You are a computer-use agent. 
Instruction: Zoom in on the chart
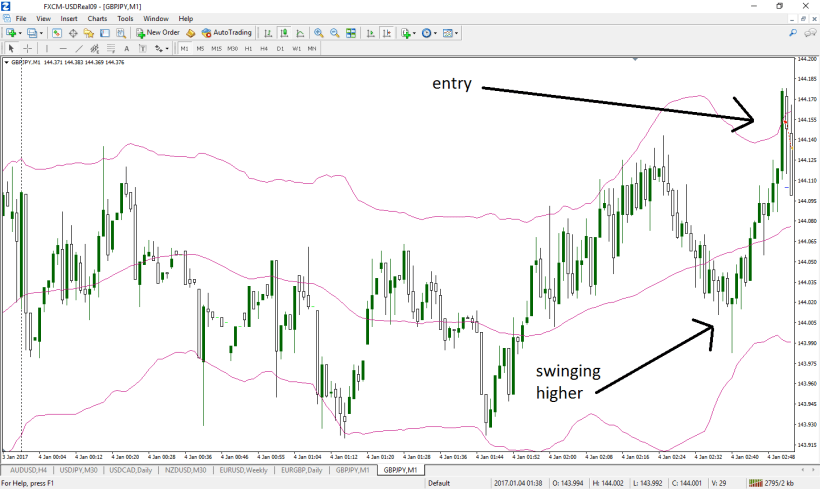[318, 33]
